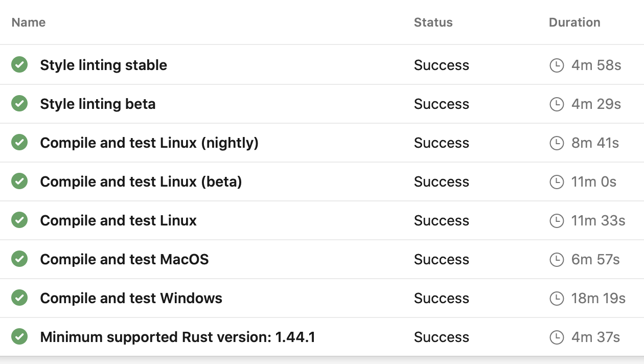Click the clock icon beside 11m 33s
The width and height of the screenshot is (644, 364).
coord(556,221)
